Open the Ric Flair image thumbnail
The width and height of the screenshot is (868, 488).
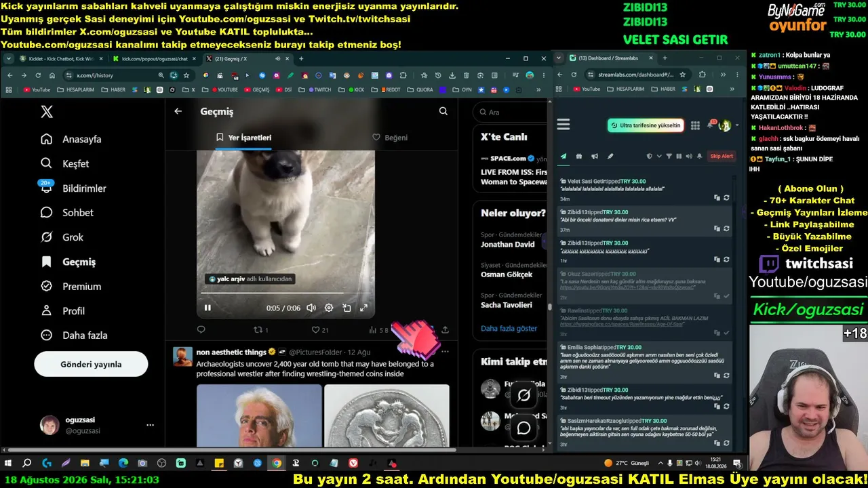tap(259, 415)
